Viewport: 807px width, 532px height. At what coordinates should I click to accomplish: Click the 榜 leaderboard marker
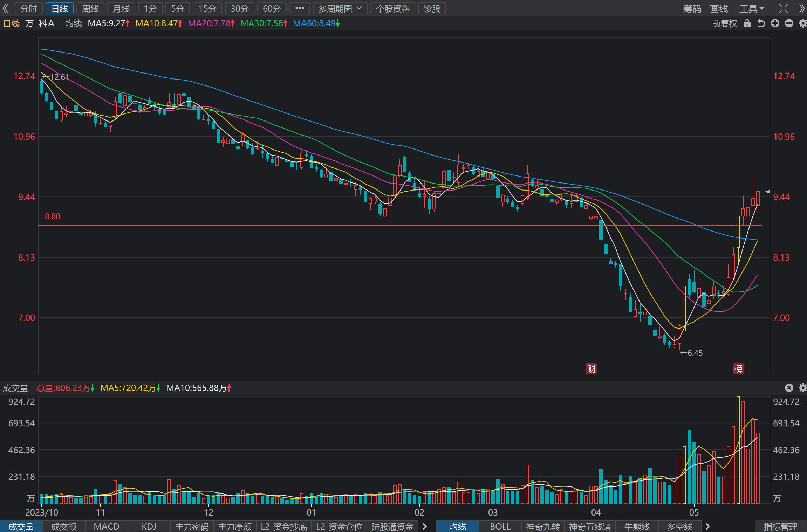(738, 369)
